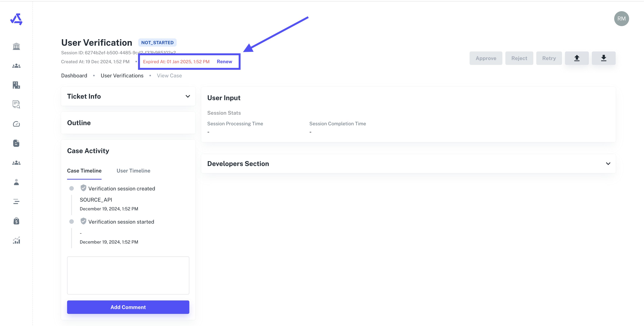Screen dimensions: 644x326
Task: Click the comment text area
Action: tap(128, 275)
